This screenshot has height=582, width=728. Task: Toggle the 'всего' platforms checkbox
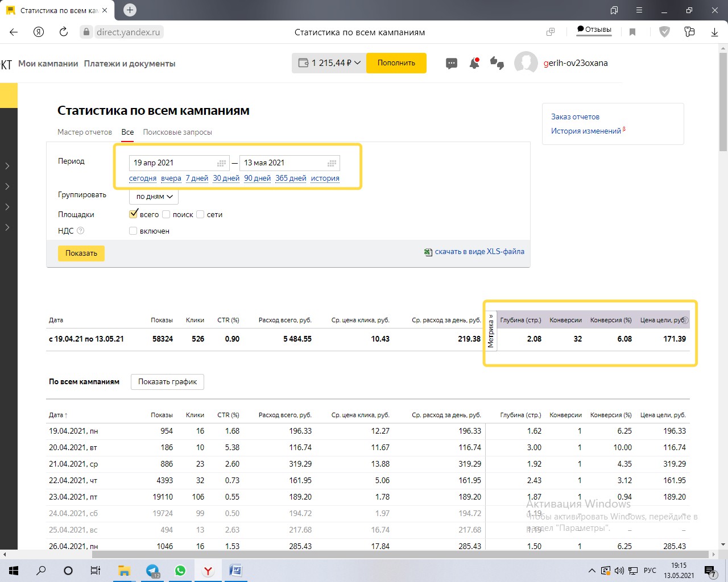point(134,214)
